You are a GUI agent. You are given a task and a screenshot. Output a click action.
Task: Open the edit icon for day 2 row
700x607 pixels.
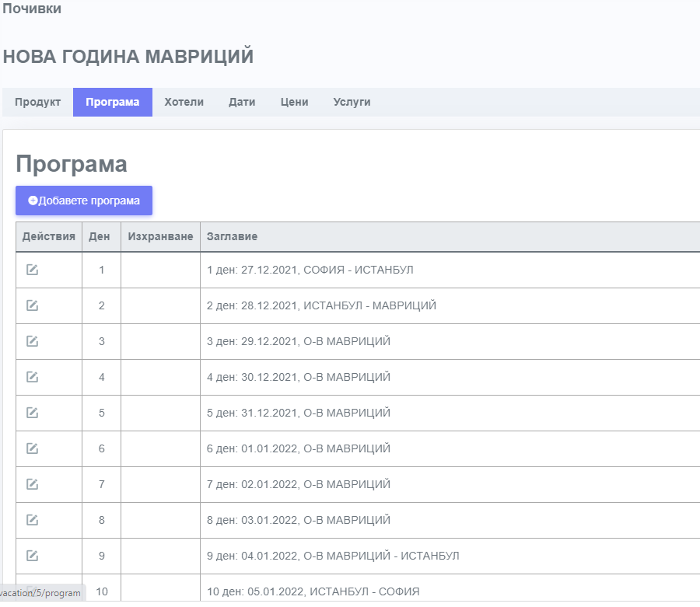(32, 305)
